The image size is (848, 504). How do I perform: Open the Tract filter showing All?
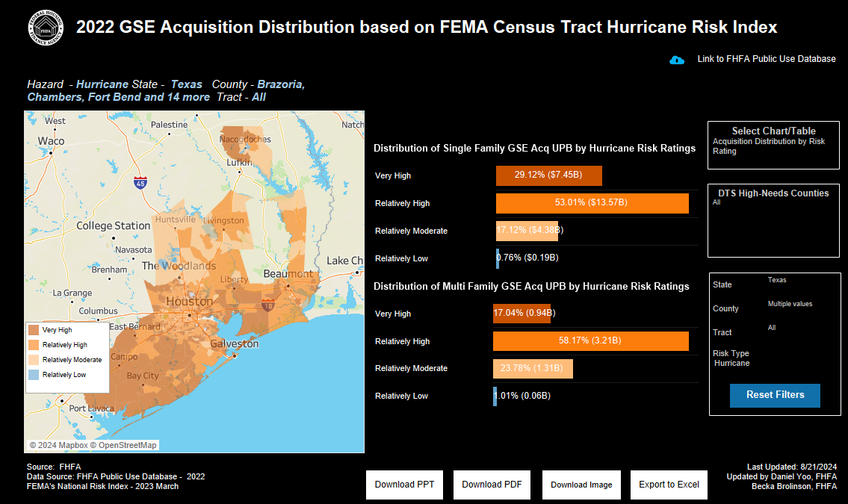point(772,328)
